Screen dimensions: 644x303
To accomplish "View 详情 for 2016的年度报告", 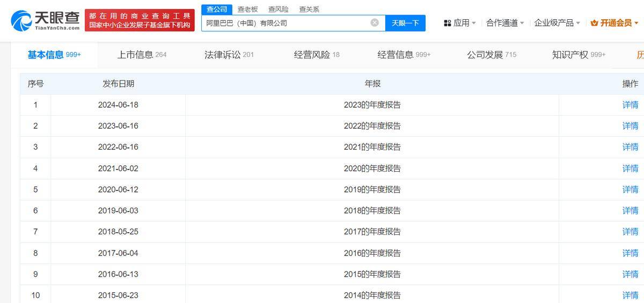I will coord(630,253).
